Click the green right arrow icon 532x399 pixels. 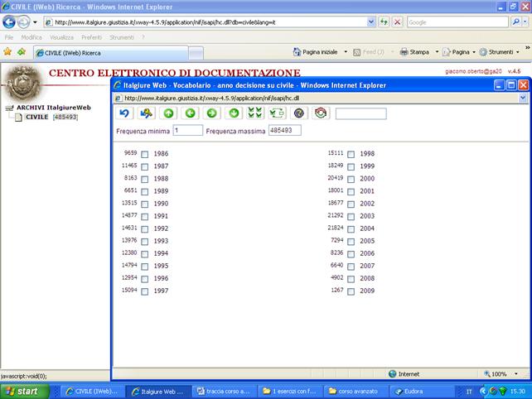(x=211, y=113)
